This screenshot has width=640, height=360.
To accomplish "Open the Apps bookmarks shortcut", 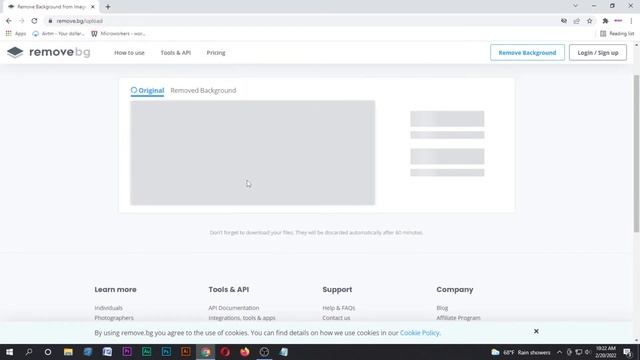I will 16,33.
